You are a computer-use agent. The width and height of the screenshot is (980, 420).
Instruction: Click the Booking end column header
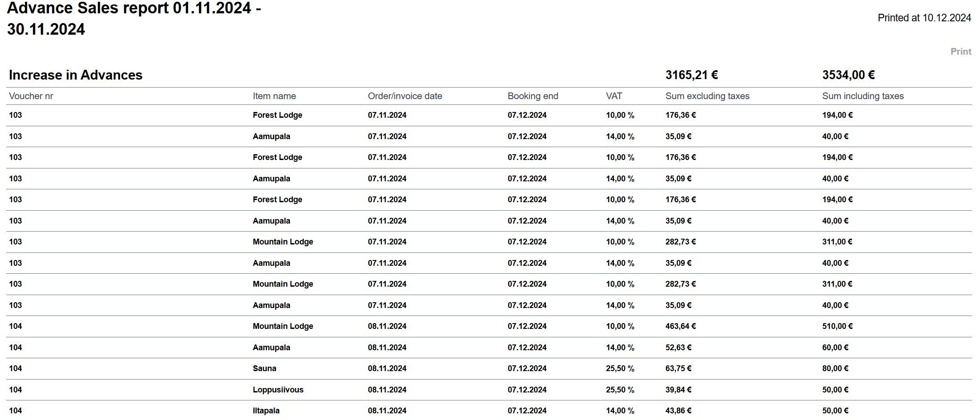coord(532,96)
